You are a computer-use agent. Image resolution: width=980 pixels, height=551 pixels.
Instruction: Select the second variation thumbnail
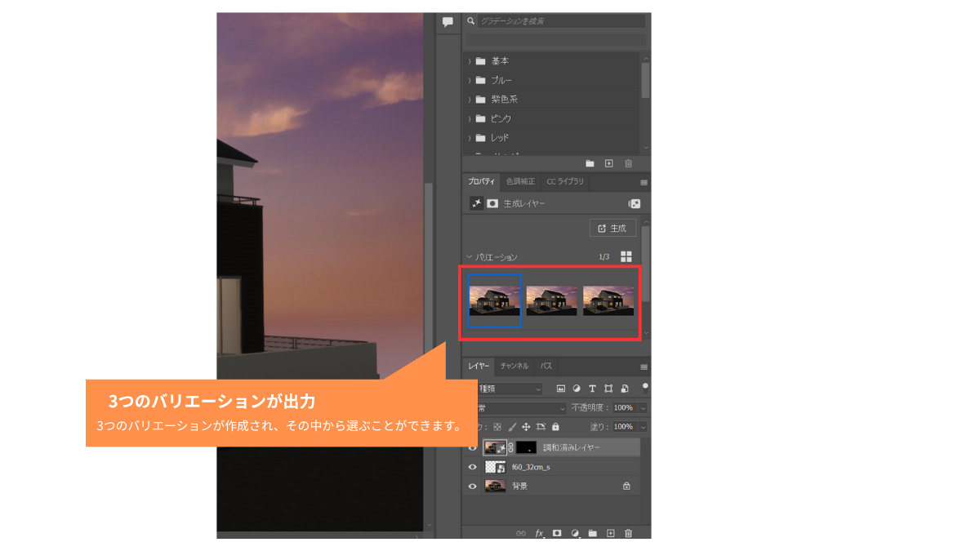click(551, 300)
